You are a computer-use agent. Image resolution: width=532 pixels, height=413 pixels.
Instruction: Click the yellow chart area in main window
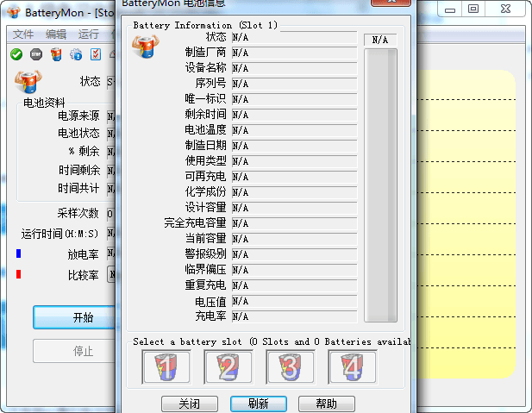click(466, 224)
